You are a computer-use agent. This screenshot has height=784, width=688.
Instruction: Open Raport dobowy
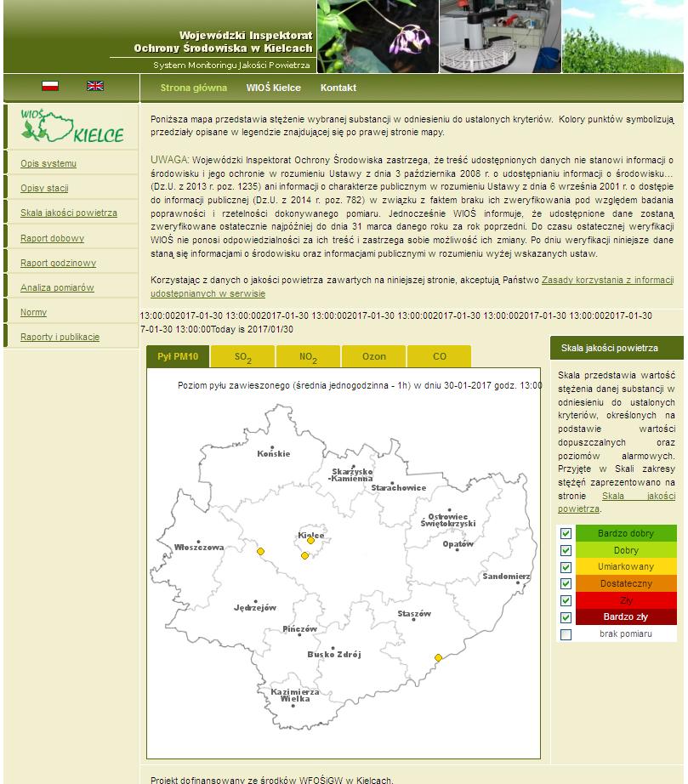[x=53, y=238]
